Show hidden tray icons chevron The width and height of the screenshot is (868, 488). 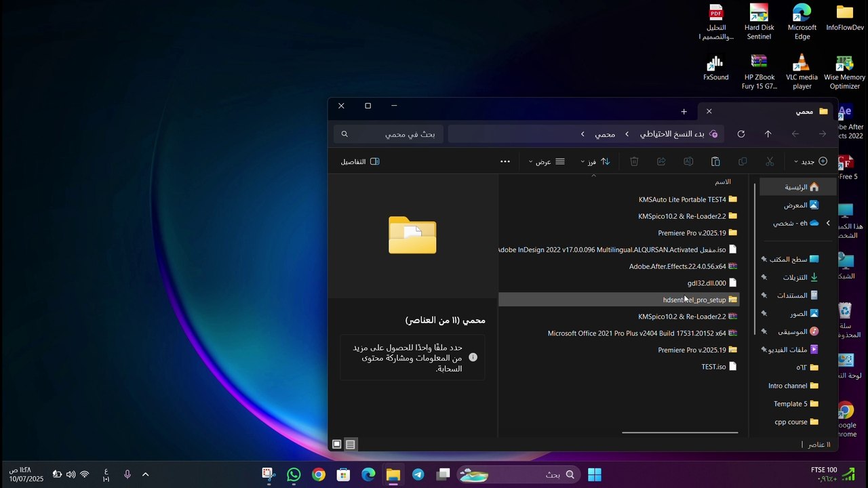145,474
